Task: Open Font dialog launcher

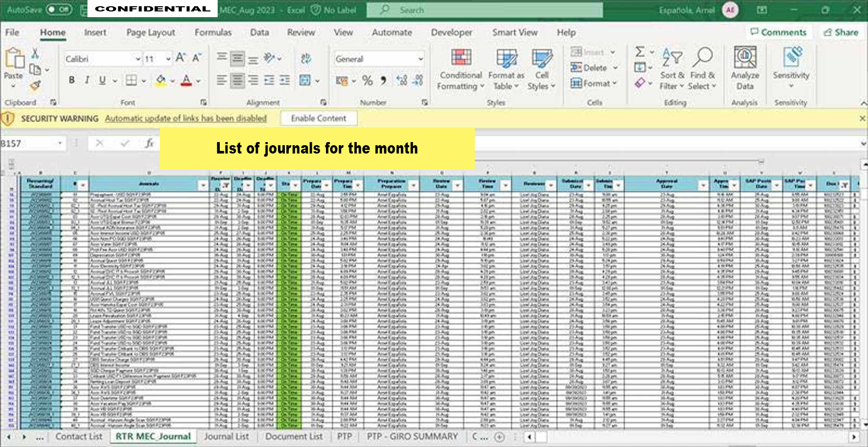Action: click(204, 103)
